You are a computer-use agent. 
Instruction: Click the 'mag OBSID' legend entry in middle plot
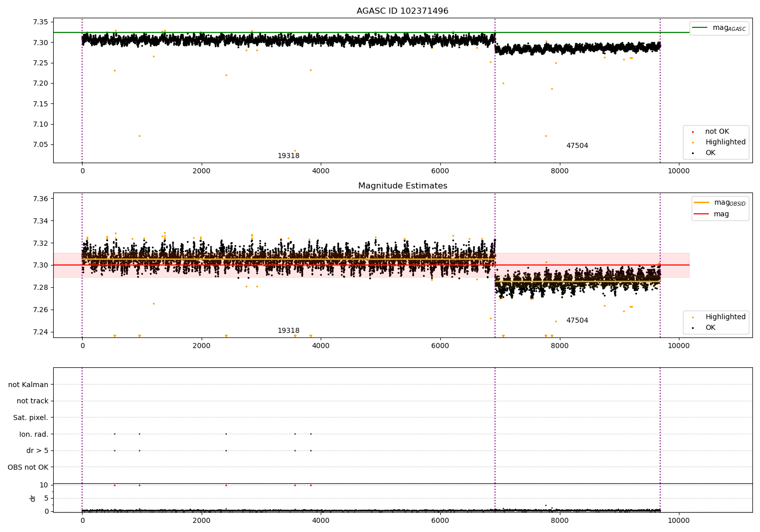[719, 203]
